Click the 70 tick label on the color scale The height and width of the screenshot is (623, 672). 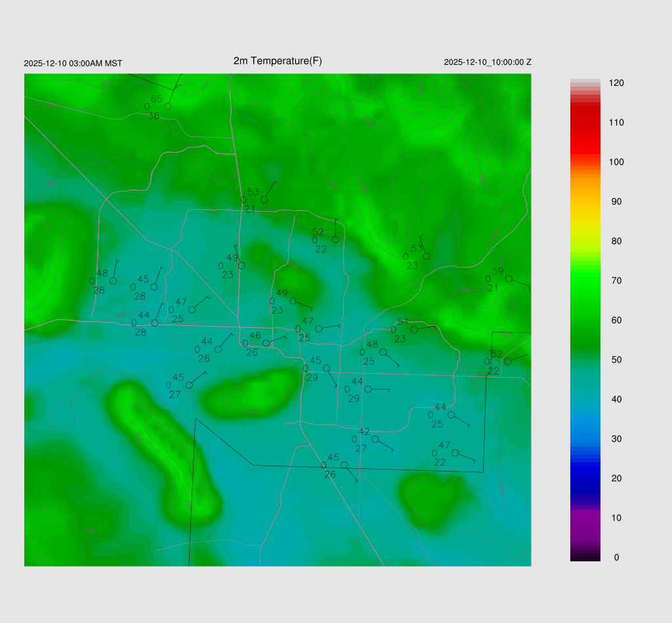click(616, 281)
